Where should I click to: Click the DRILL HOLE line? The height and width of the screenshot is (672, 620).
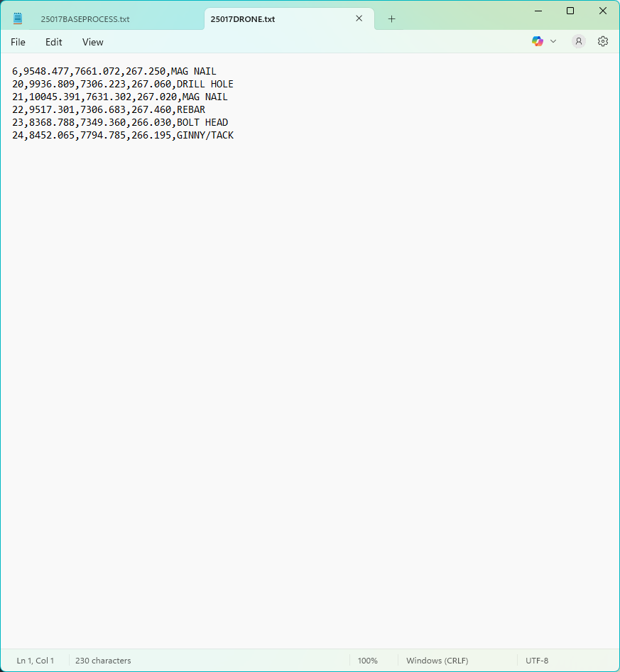pyautogui.click(x=123, y=84)
